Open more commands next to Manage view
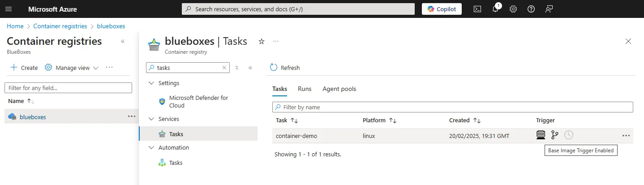 coord(109,68)
